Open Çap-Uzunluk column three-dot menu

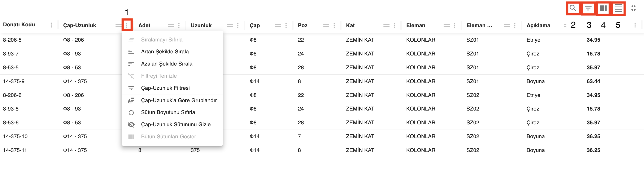(x=126, y=25)
